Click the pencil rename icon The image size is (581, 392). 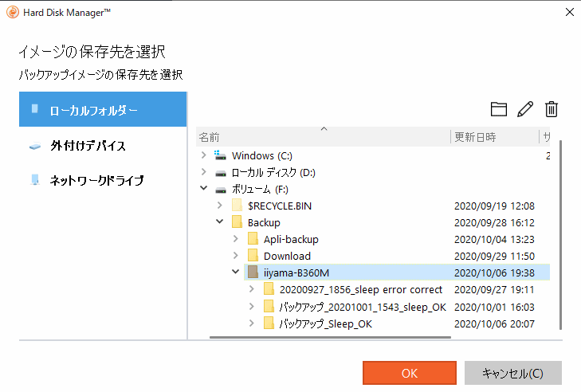pyautogui.click(x=524, y=110)
